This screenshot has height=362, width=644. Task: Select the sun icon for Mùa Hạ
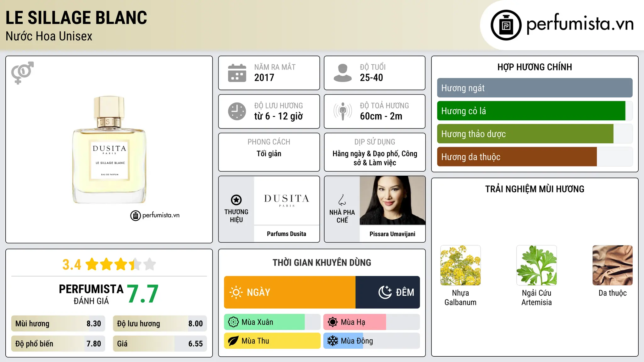(333, 322)
